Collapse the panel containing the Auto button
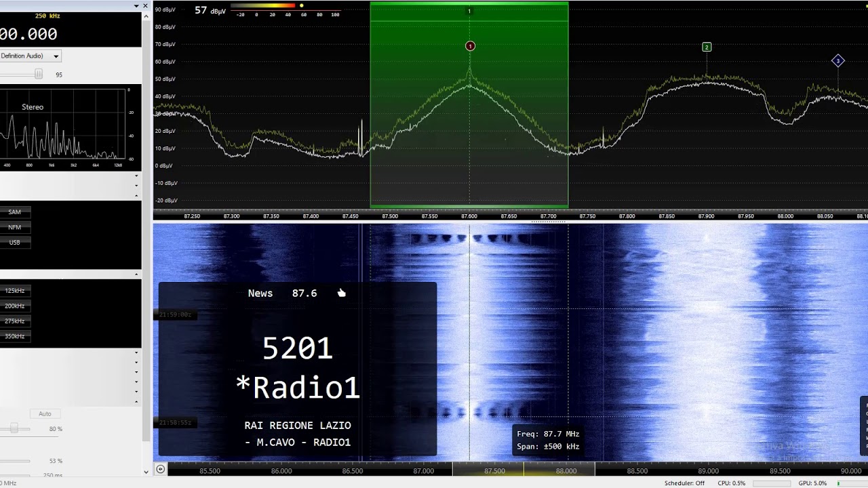Screen dimensions: 868x488 coord(136,401)
